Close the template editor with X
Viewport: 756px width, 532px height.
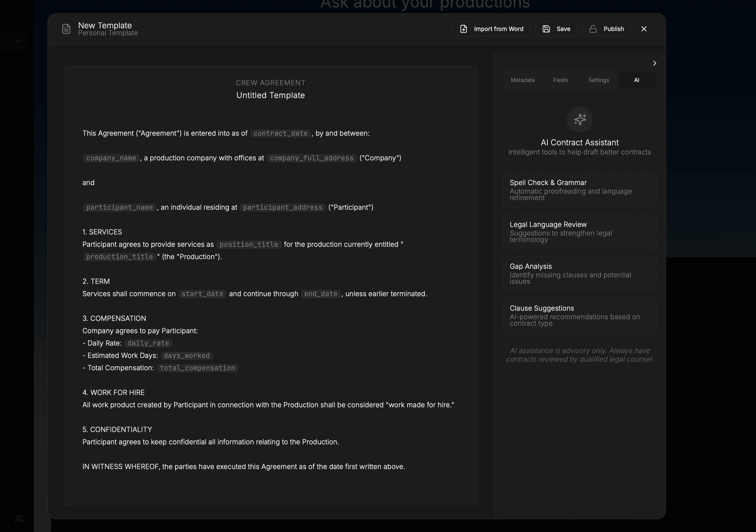[x=644, y=29]
